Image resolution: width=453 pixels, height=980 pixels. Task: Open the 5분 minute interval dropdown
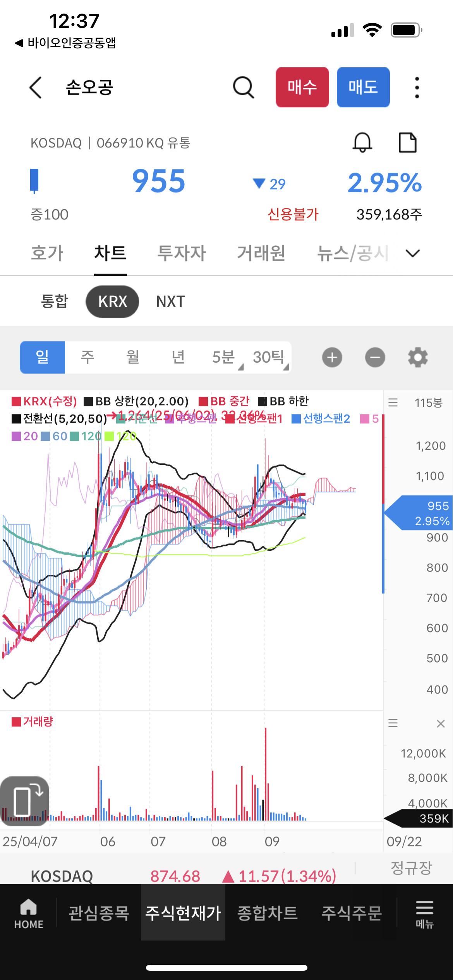(226, 357)
